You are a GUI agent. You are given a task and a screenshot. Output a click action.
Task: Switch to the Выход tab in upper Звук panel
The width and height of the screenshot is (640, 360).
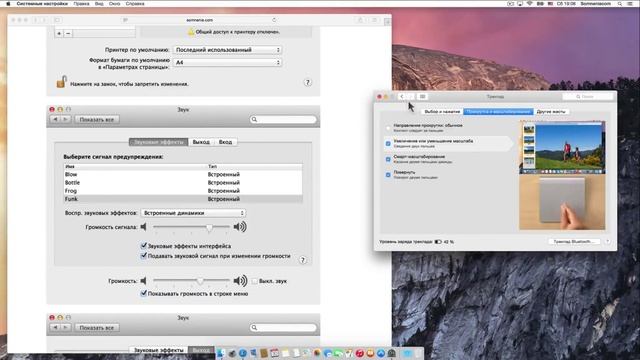pos(201,142)
